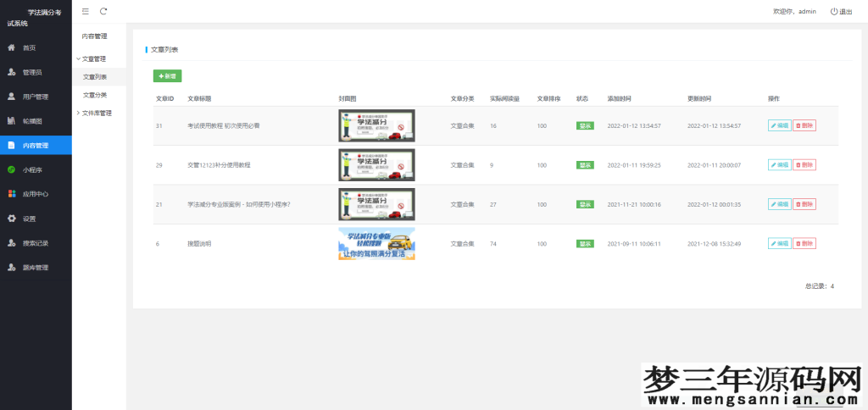Click 编辑 for article 交管12123补分使用教程

pos(779,164)
